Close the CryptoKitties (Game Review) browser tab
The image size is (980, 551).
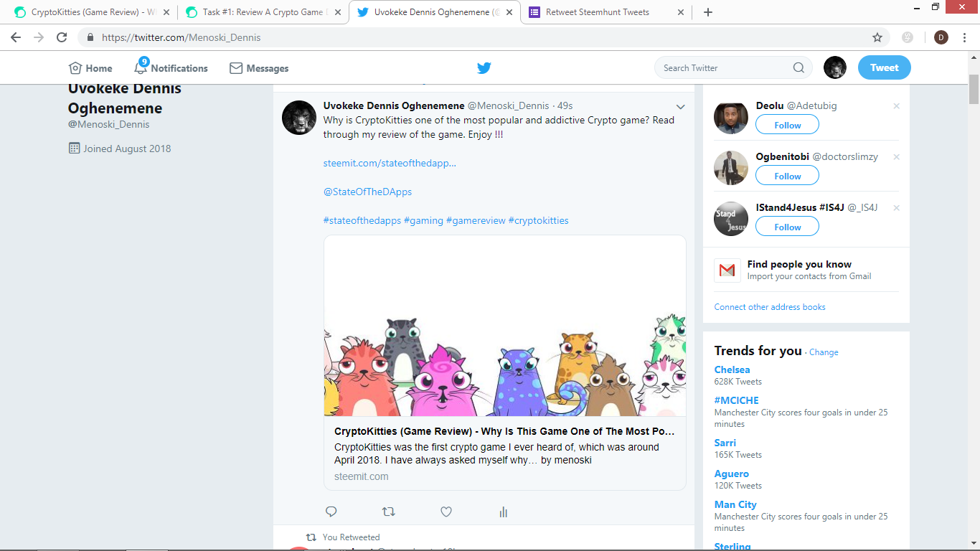(166, 12)
